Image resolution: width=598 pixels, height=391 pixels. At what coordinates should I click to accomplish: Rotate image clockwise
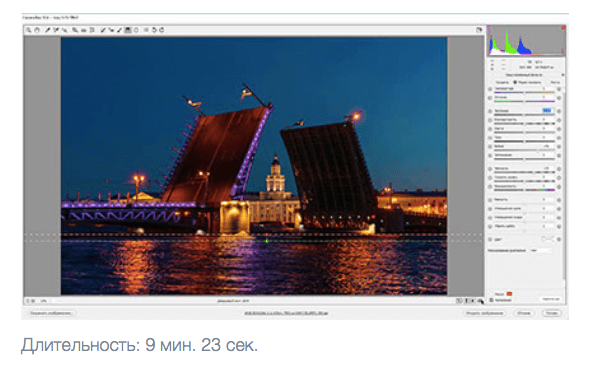tap(161, 30)
